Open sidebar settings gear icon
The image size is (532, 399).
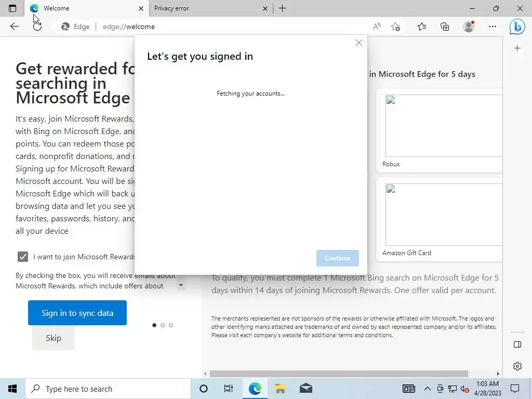pyautogui.click(x=517, y=366)
